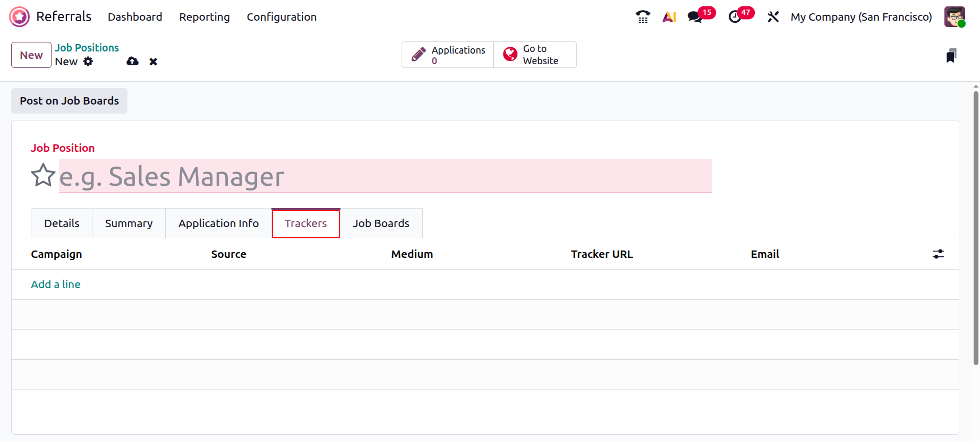
Task: Click the New button
Action: 31,55
